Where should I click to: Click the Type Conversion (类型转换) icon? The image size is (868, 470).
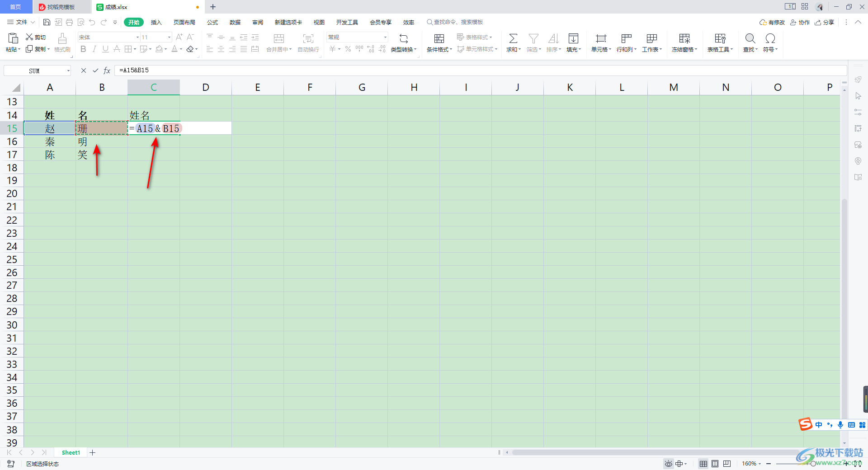click(404, 38)
